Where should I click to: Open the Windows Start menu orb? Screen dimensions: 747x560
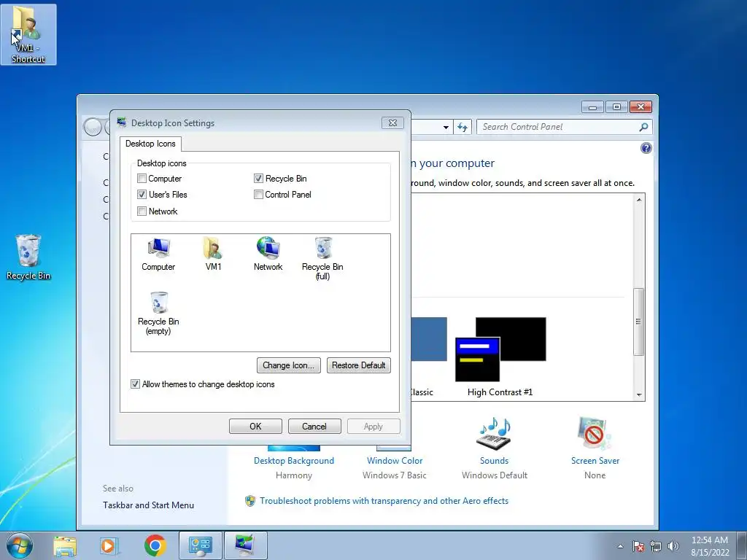pos(19,545)
